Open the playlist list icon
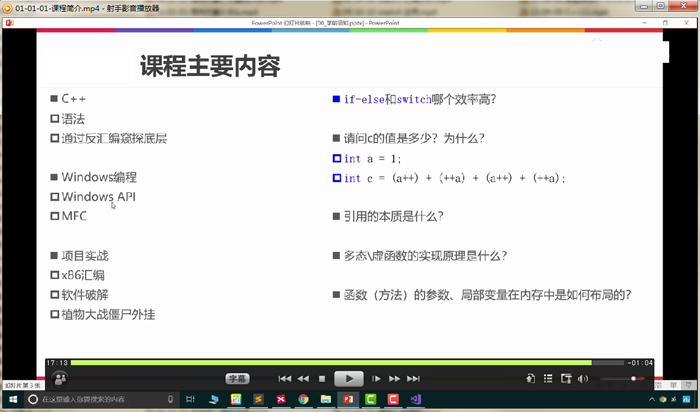Viewport: 700px width, 412px height. click(548, 379)
